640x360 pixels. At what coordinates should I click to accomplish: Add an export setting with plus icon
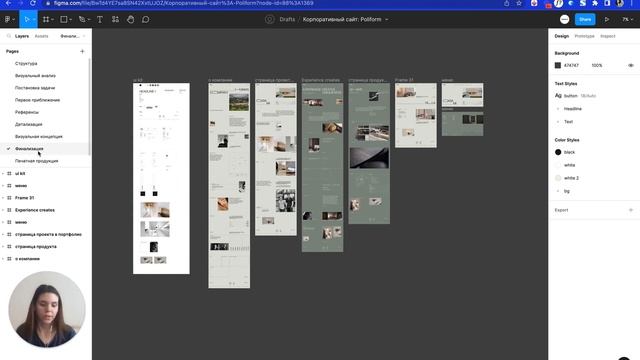(x=631, y=210)
